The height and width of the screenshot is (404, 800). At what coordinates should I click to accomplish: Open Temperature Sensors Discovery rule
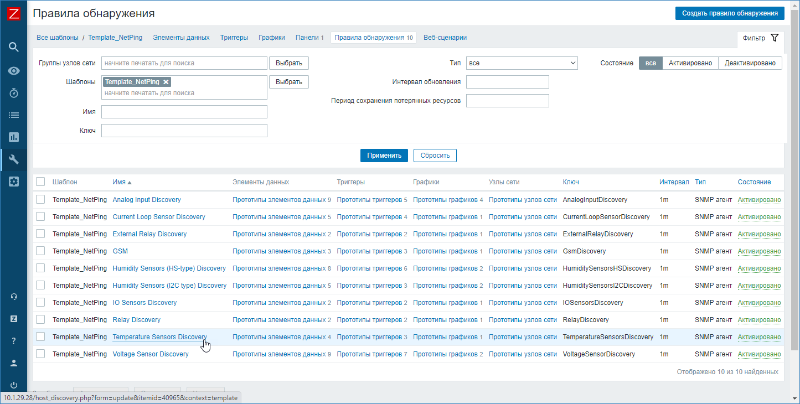160,337
